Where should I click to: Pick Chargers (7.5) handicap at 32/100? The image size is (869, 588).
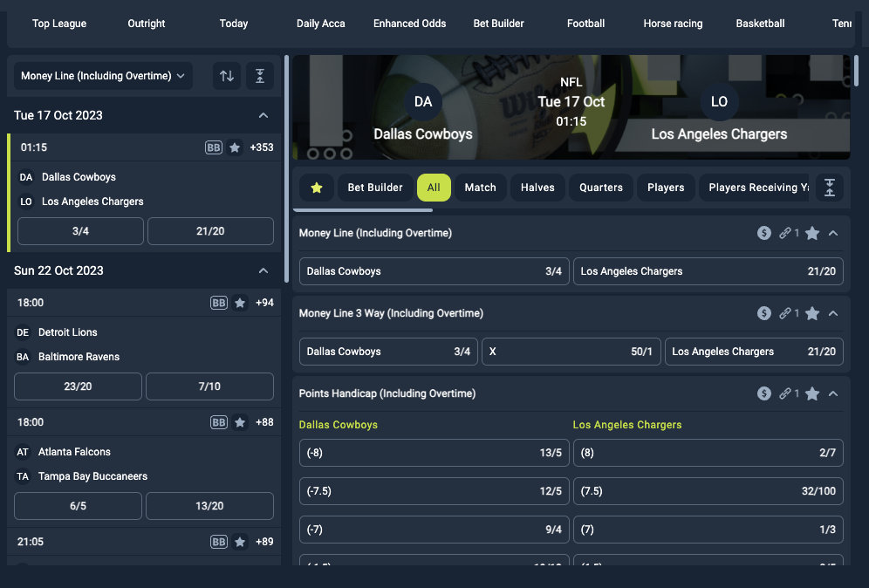tap(708, 491)
